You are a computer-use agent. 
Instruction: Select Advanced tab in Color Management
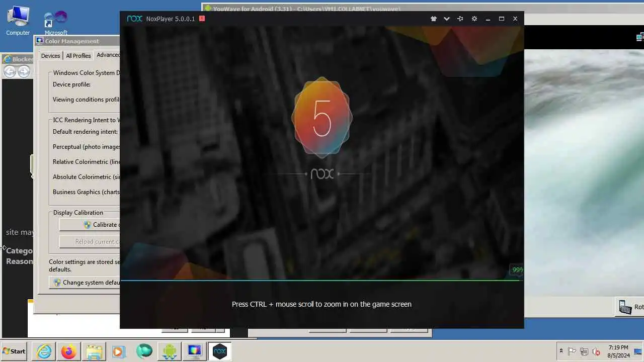[x=108, y=55]
